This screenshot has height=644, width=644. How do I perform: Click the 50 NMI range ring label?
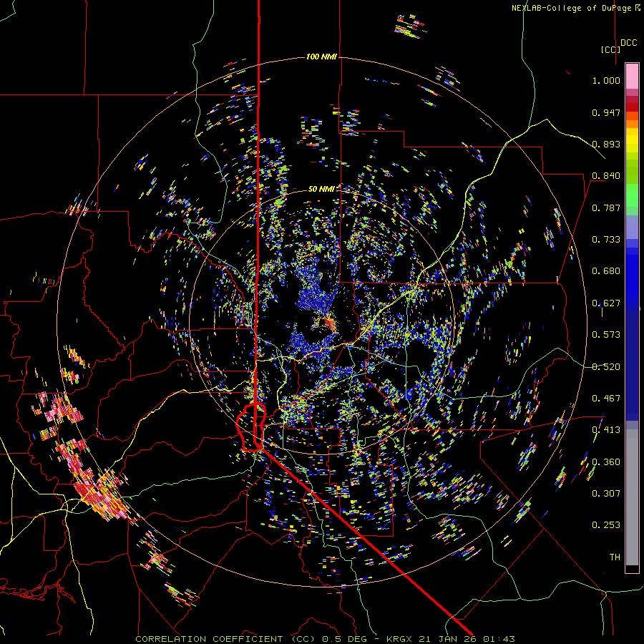point(321,189)
